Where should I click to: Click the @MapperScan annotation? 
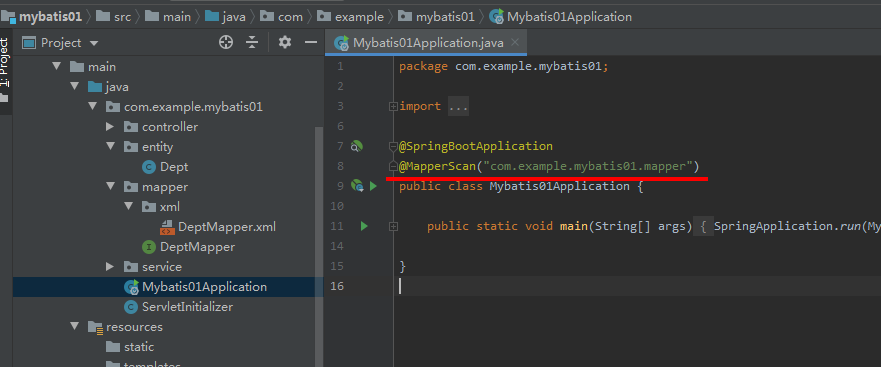click(x=437, y=166)
